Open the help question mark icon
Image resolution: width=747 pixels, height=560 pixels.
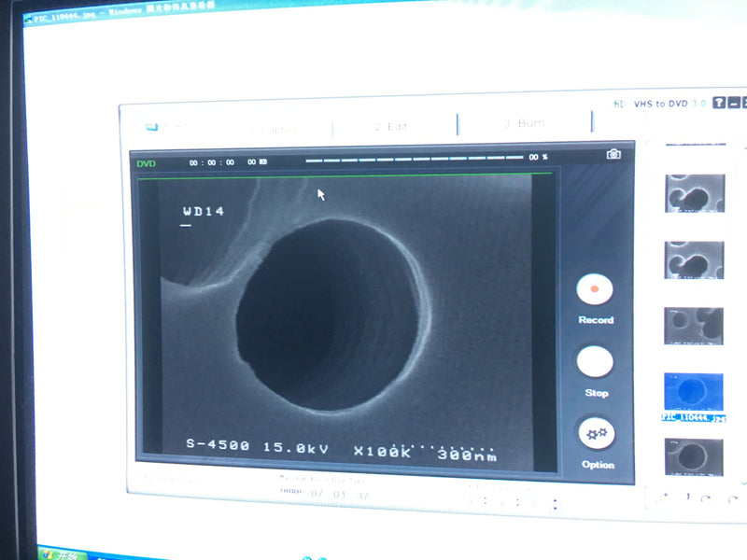click(719, 103)
